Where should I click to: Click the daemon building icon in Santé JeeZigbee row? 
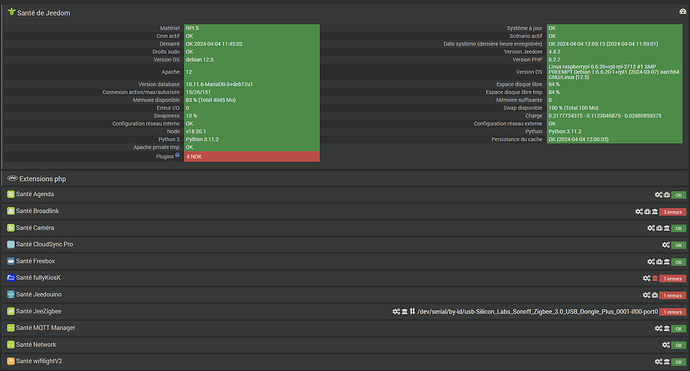coord(404,311)
